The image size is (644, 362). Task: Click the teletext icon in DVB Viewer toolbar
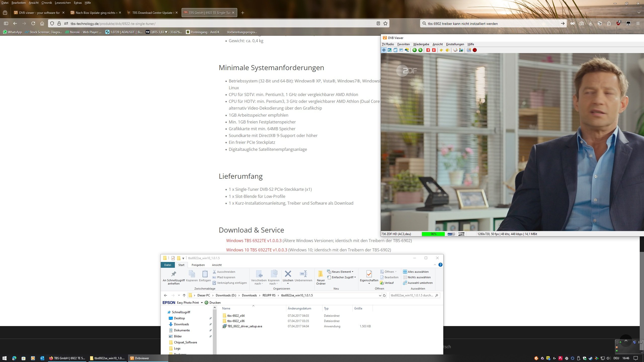[x=401, y=50]
